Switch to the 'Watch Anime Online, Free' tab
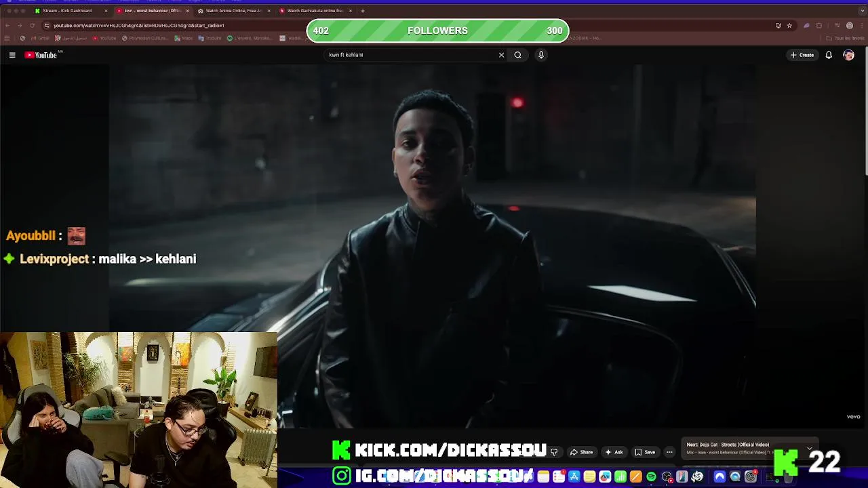The width and height of the screenshot is (868, 488). [x=233, y=11]
